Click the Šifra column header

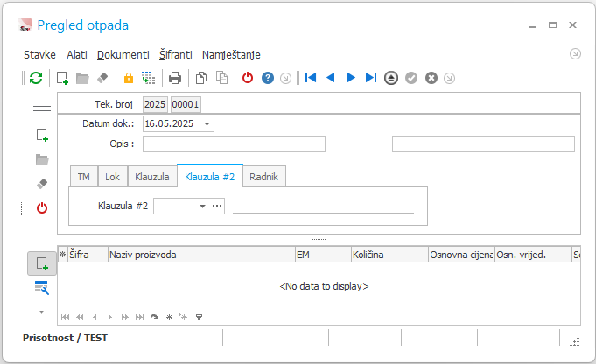[x=88, y=255]
